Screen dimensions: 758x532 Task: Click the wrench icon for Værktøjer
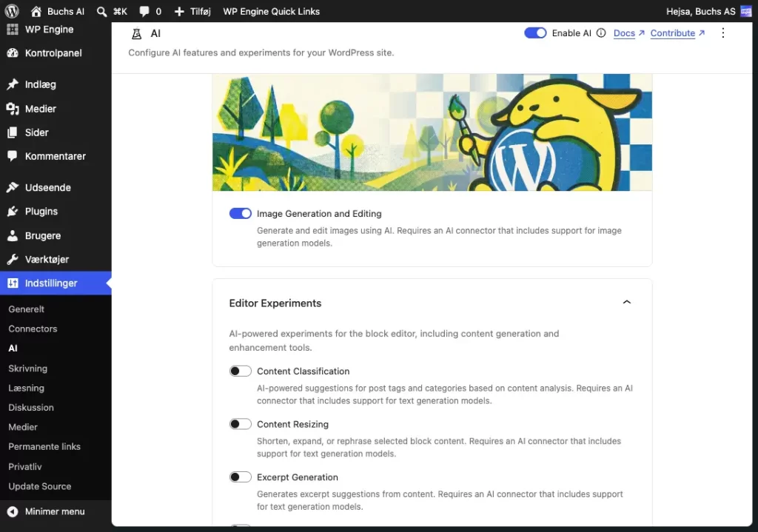13,260
